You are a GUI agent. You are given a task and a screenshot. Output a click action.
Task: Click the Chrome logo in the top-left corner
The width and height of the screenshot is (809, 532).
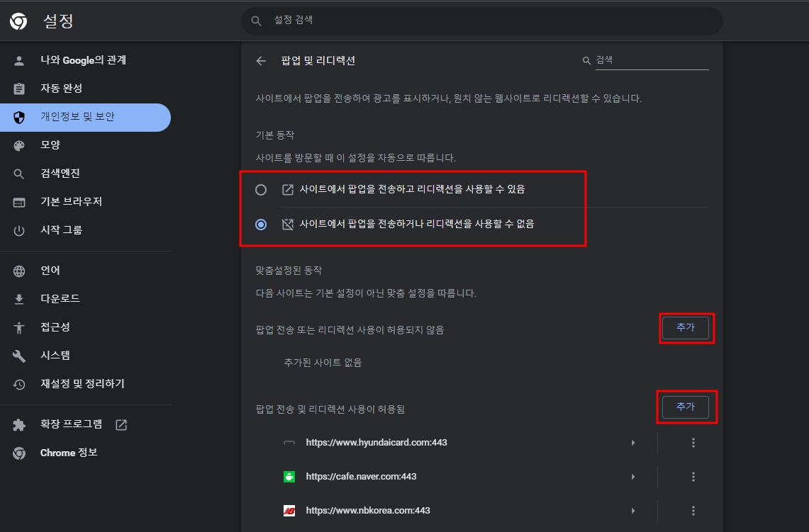tap(18, 21)
